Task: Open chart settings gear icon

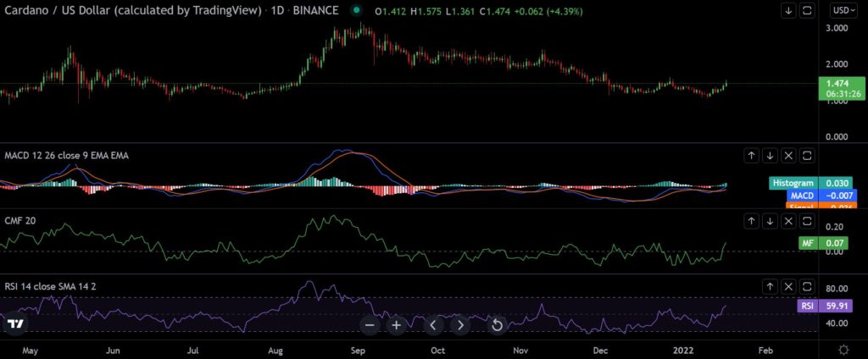Action: click(x=843, y=350)
